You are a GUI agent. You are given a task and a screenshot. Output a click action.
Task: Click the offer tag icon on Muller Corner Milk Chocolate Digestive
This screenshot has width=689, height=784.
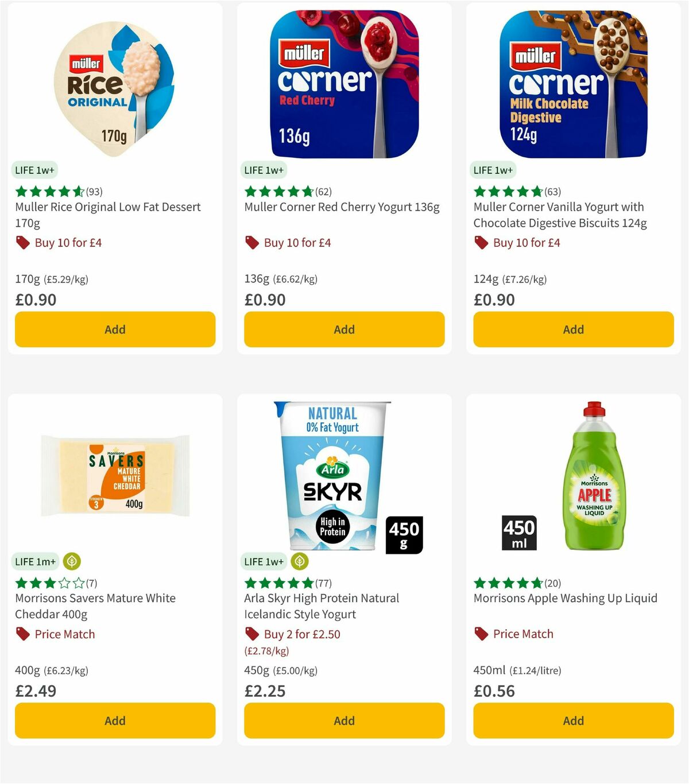(481, 243)
